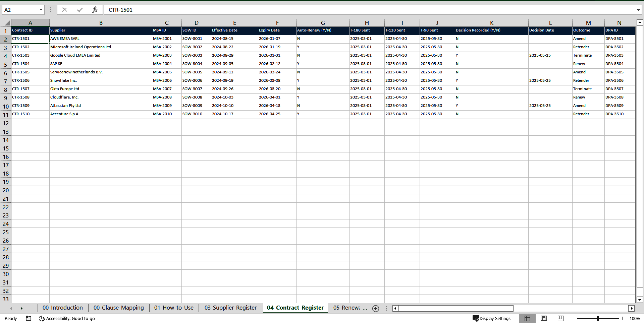Select Terminate outcome in CTR-1503 row
644x323 pixels.
coord(588,56)
